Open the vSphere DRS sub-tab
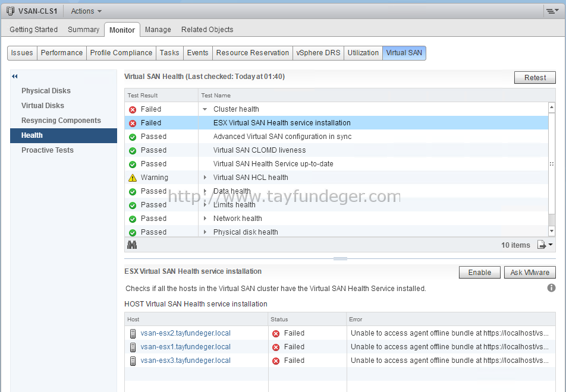The width and height of the screenshot is (566, 392). pos(319,53)
